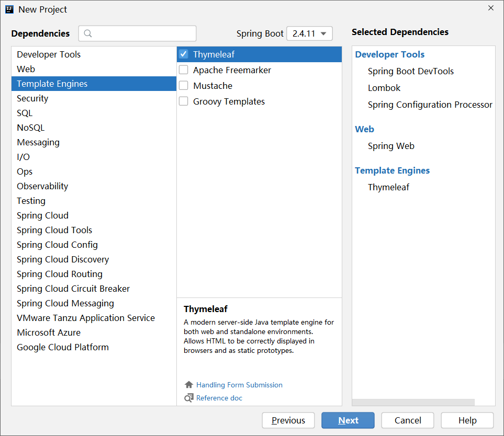Select Developer Tools category

94,54
